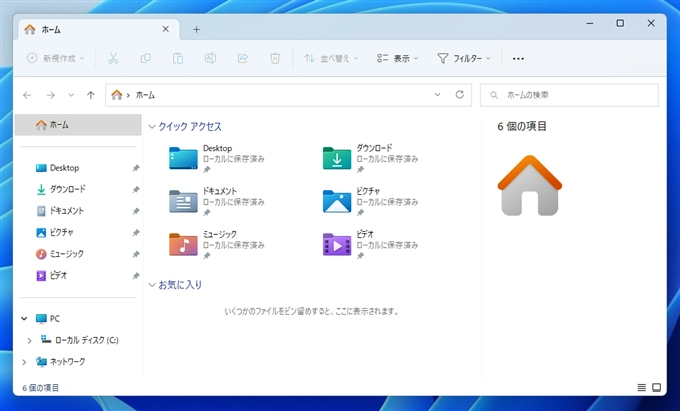Collapse the クイック アクセス section
Image resolution: width=680 pixels, height=411 pixels.
tap(152, 127)
